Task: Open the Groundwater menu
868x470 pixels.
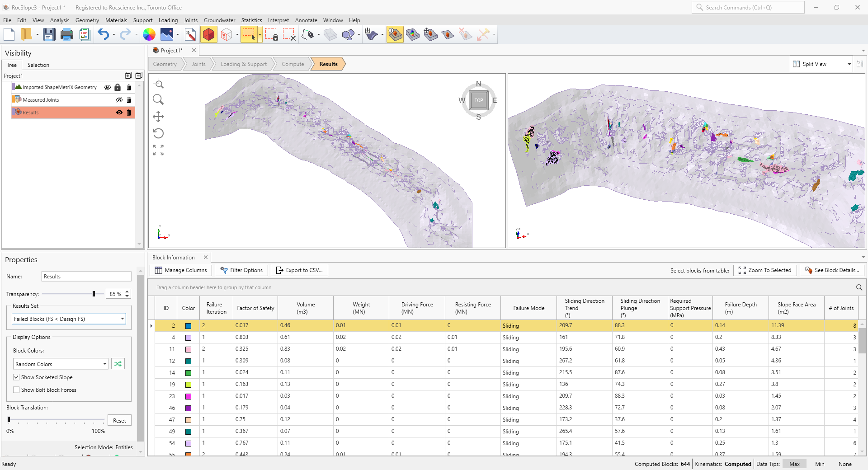Action: click(219, 20)
